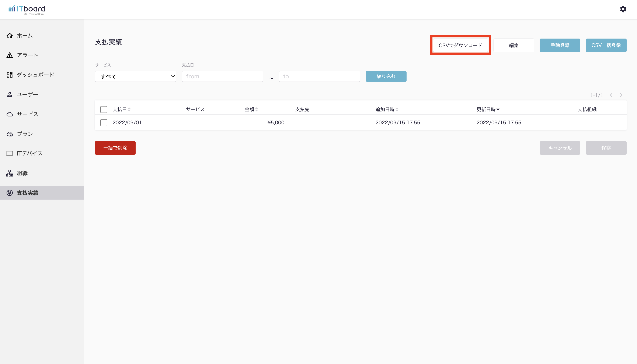Image resolution: width=637 pixels, height=364 pixels.
Task: Open the settings gear icon
Action: pos(623,9)
